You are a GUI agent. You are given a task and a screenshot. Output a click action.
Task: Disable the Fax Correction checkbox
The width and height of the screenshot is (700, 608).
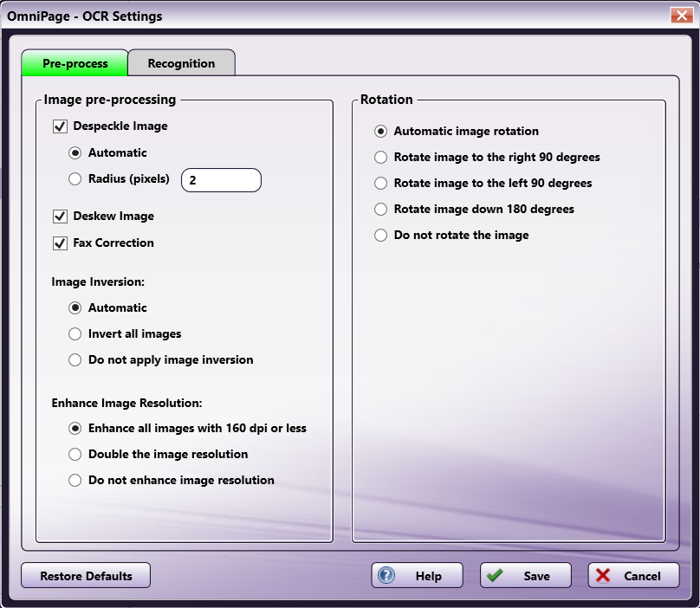coord(61,243)
